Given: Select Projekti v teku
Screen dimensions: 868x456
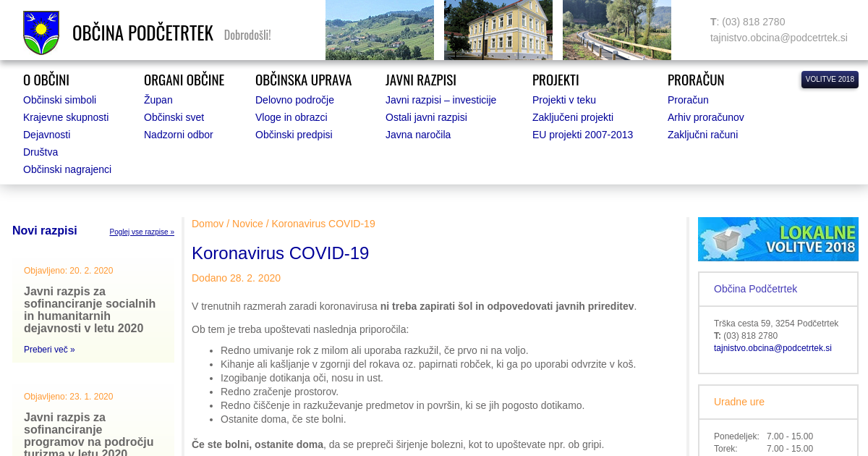Looking at the screenshot, I should (563, 100).
